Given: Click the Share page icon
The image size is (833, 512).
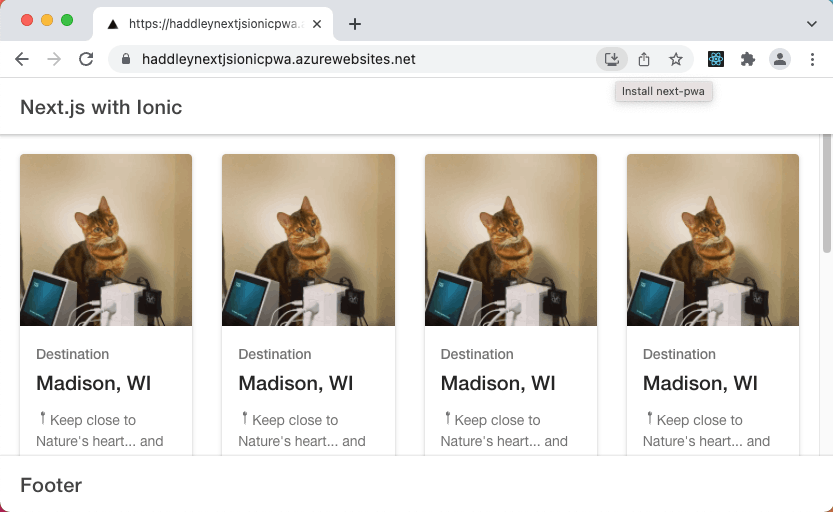Looking at the screenshot, I should point(644,59).
